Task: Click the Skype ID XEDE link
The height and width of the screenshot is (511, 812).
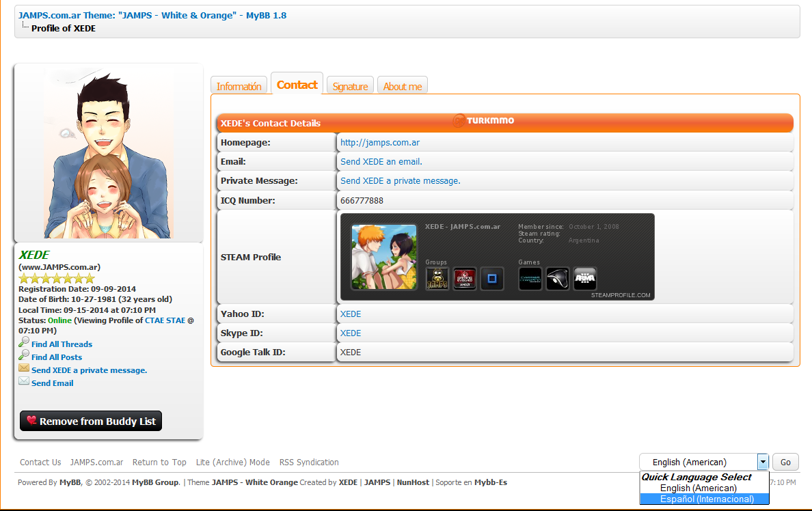Action: [x=351, y=333]
